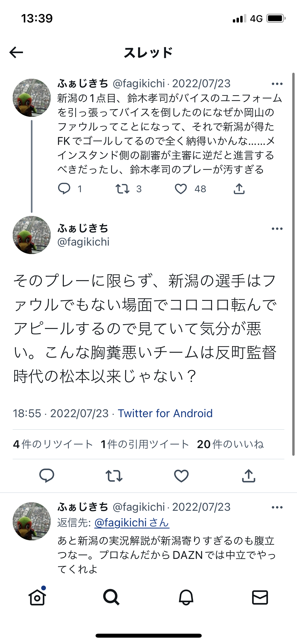Open the Messages envelope tab
This screenshot has width=297, height=644.
(x=260, y=597)
